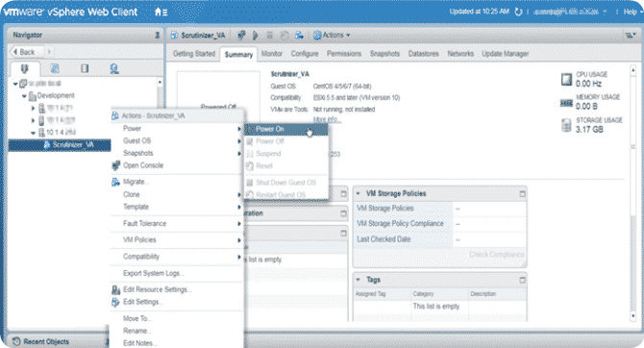
Task: Click the open console toolbar icon
Action: point(241,36)
